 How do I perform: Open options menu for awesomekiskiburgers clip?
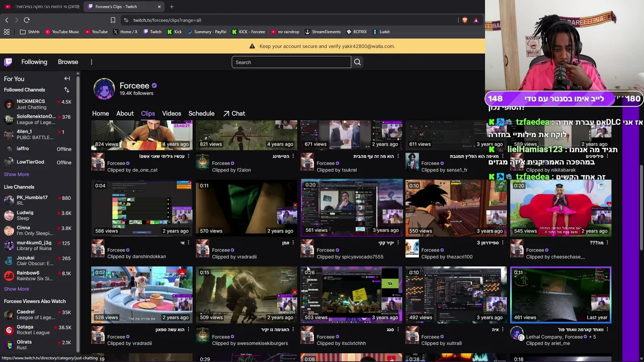[x=293, y=330]
